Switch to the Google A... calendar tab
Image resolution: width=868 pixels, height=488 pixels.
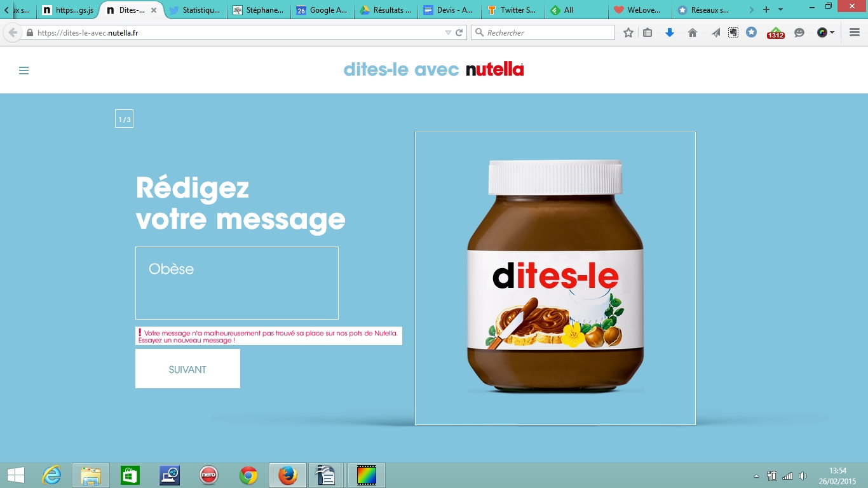coord(323,10)
